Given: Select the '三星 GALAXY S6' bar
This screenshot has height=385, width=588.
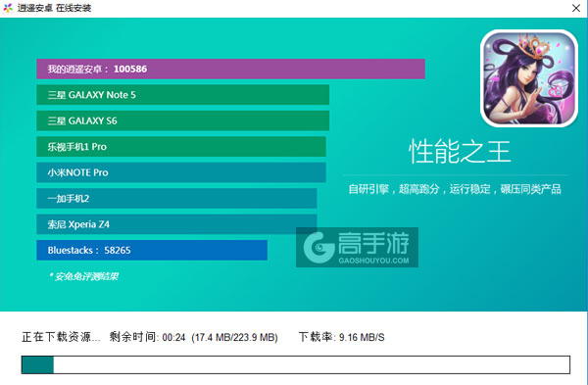Looking at the screenshot, I should click(182, 120).
